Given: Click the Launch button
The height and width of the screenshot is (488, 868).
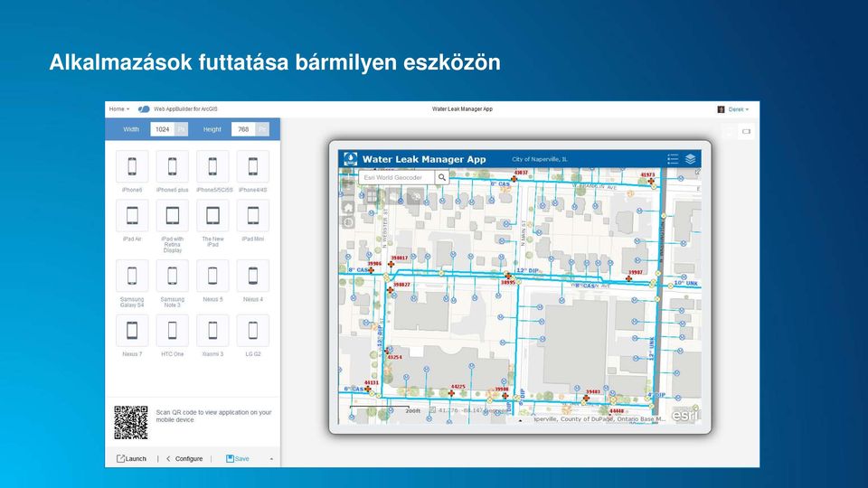Looking at the screenshot, I should tap(131, 459).
